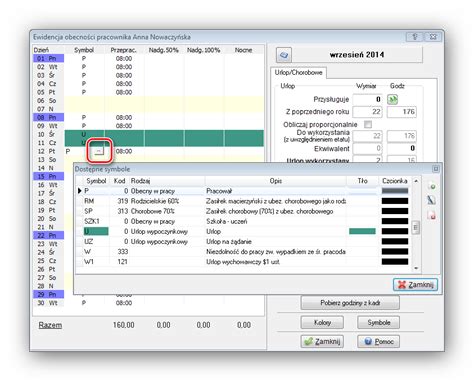Toggle the Obliczaj proporcjonalnie checkbox
Image resolution: width=474 pixels, height=381 pixels.
coord(368,124)
